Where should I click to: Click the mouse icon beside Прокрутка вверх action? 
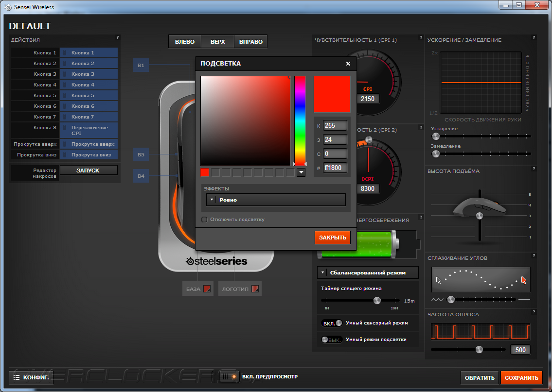coord(65,144)
